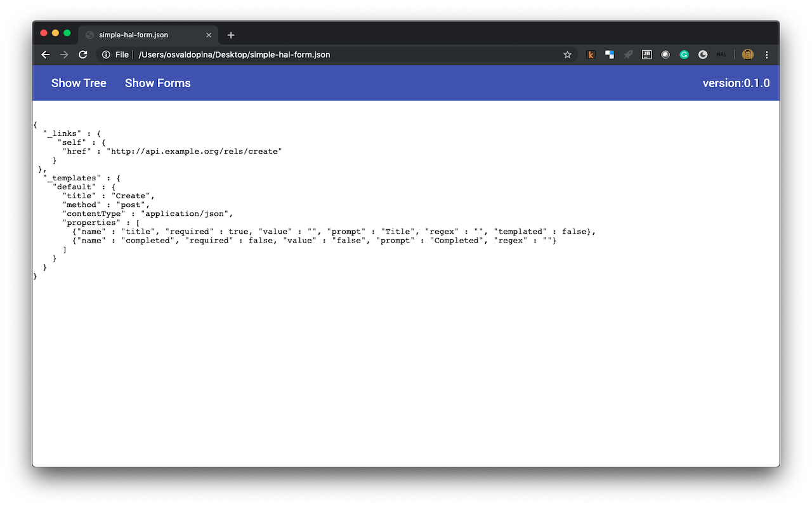Click the "_templates" key
812x508 pixels.
pos(73,178)
